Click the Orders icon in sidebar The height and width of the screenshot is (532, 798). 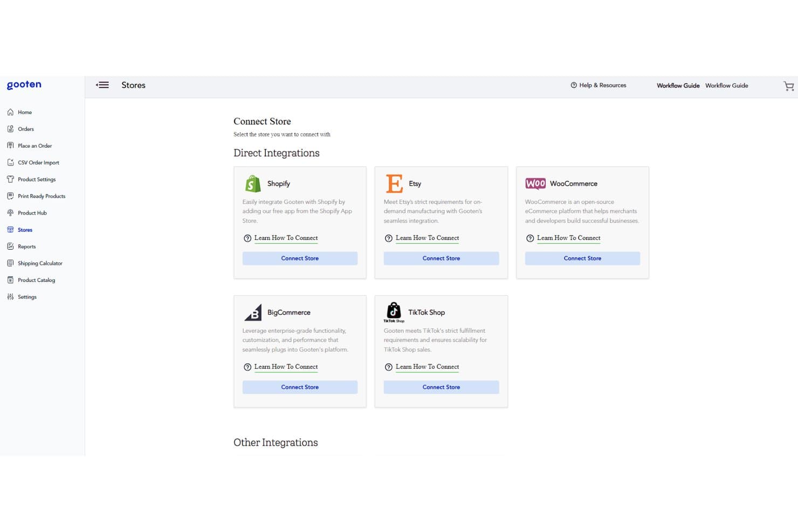[x=10, y=129]
